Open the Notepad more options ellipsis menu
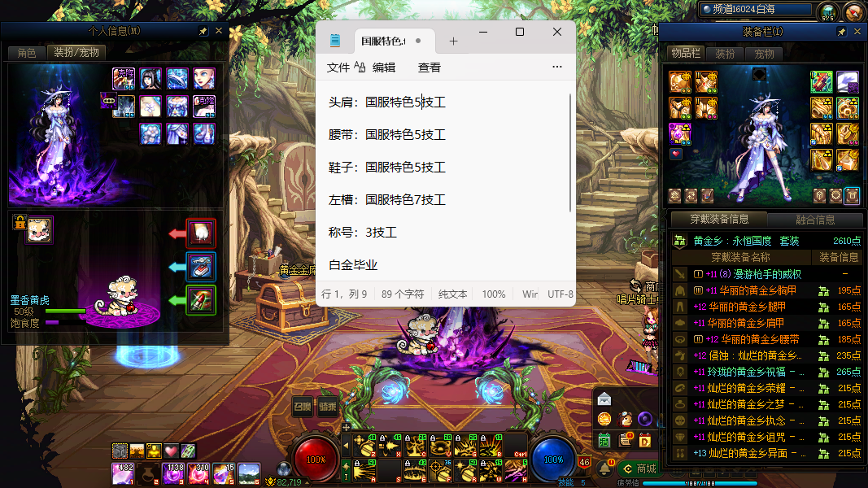Screen dimensions: 868x488 [x=557, y=68]
